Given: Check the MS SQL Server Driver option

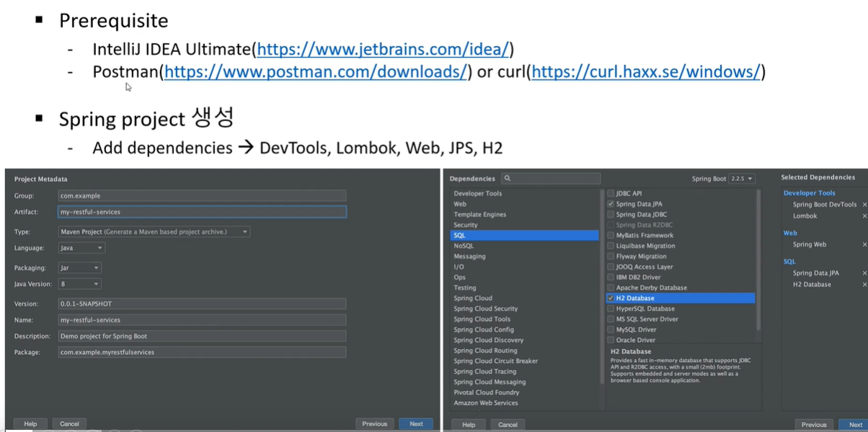Looking at the screenshot, I should coord(611,319).
